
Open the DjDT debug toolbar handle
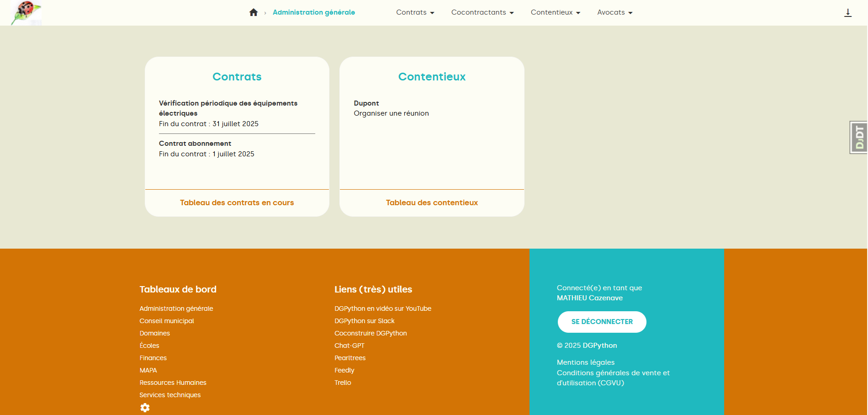click(x=858, y=137)
